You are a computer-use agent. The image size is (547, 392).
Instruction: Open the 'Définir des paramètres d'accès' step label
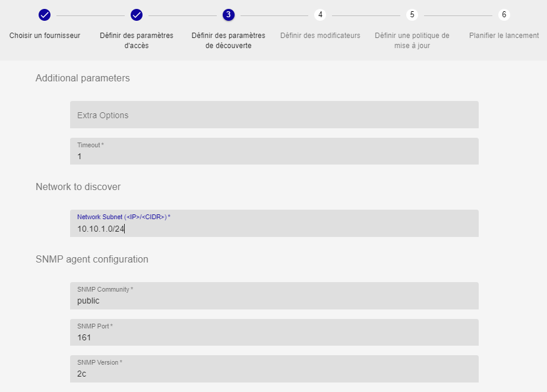(x=137, y=40)
